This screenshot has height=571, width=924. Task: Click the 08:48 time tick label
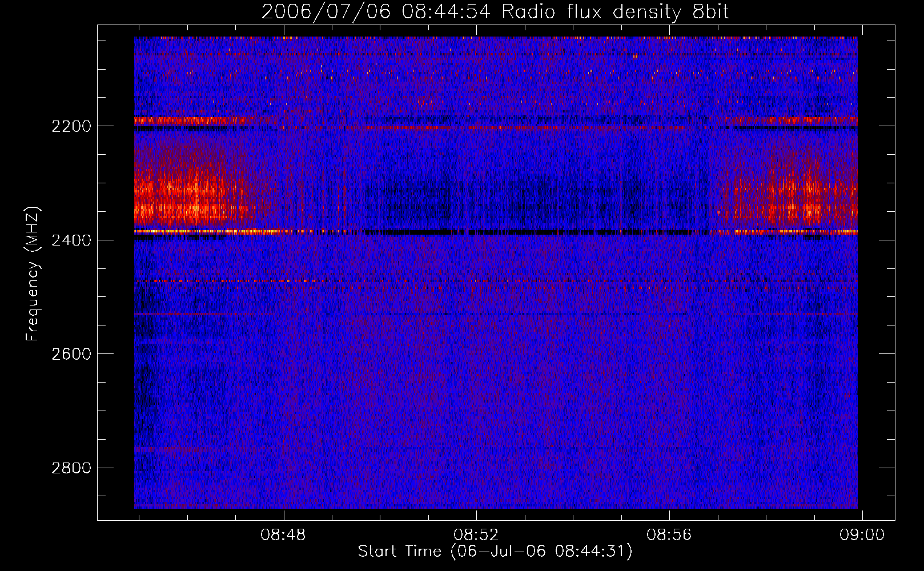point(283,535)
